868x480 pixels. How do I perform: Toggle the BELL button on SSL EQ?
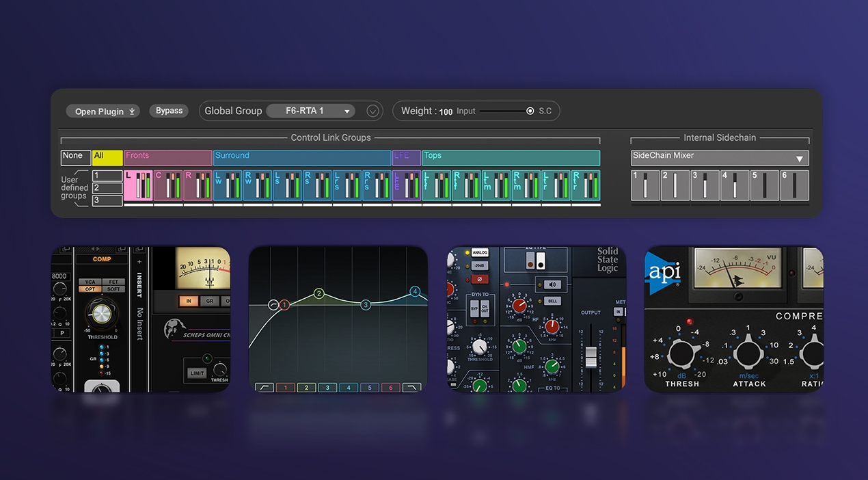click(554, 301)
